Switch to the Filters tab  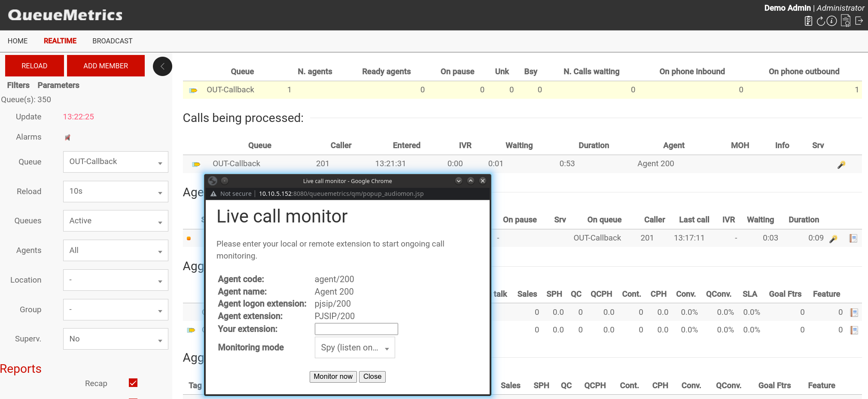click(x=18, y=85)
